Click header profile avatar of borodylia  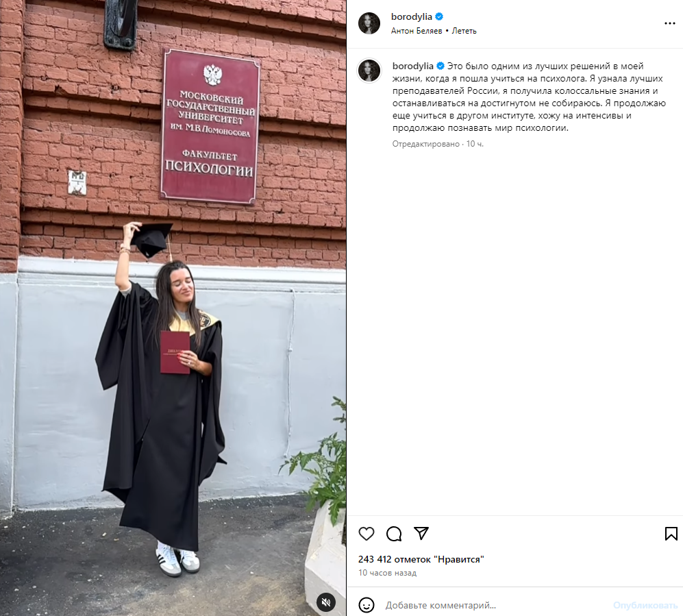click(x=369, y=23)
